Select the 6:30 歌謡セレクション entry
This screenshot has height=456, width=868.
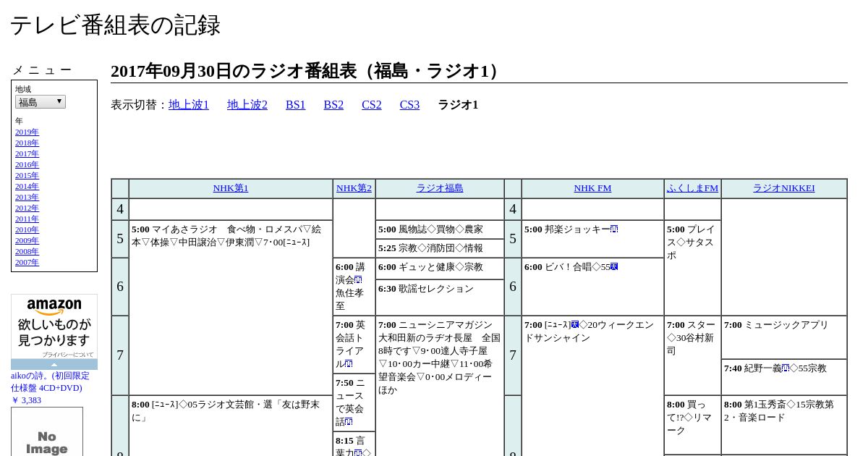coord(426,289)
